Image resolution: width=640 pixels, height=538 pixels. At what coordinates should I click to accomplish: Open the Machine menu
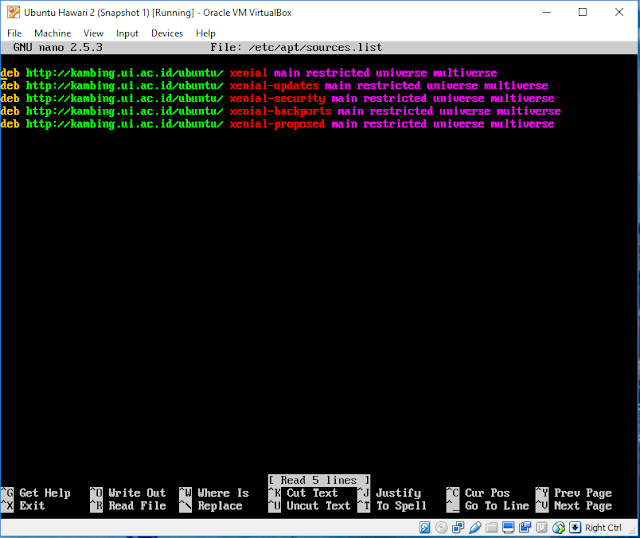(53, 33)
